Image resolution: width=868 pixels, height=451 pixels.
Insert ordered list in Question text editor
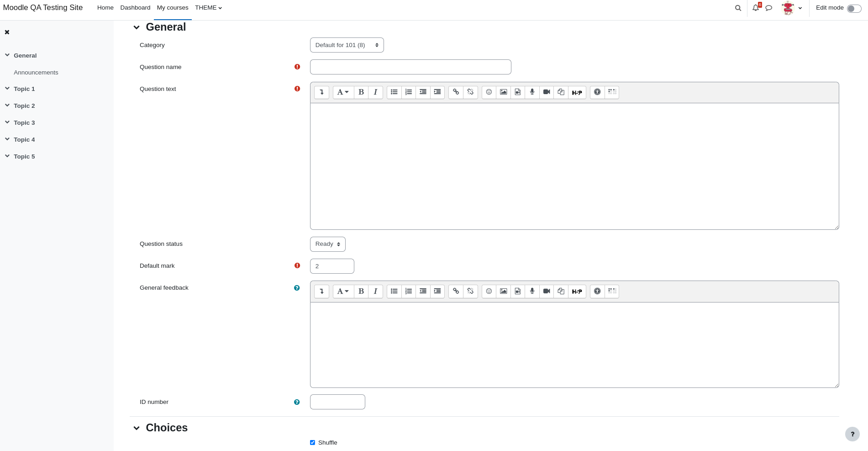409,92
